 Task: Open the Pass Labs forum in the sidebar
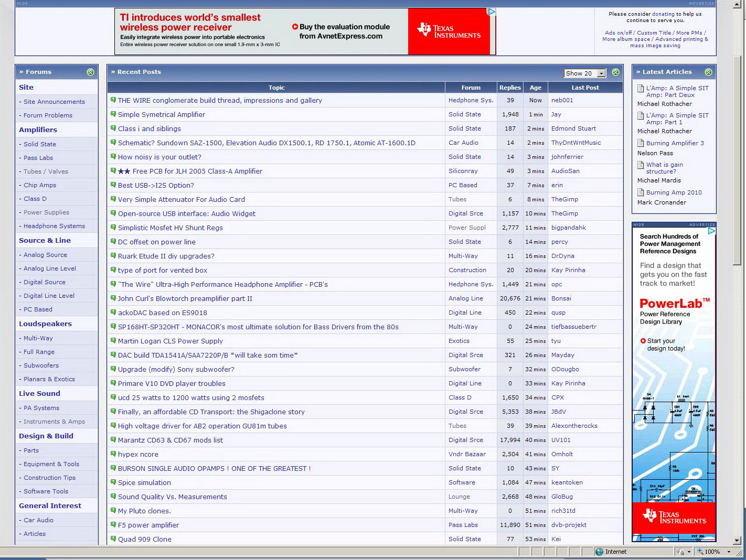point(38,158)
